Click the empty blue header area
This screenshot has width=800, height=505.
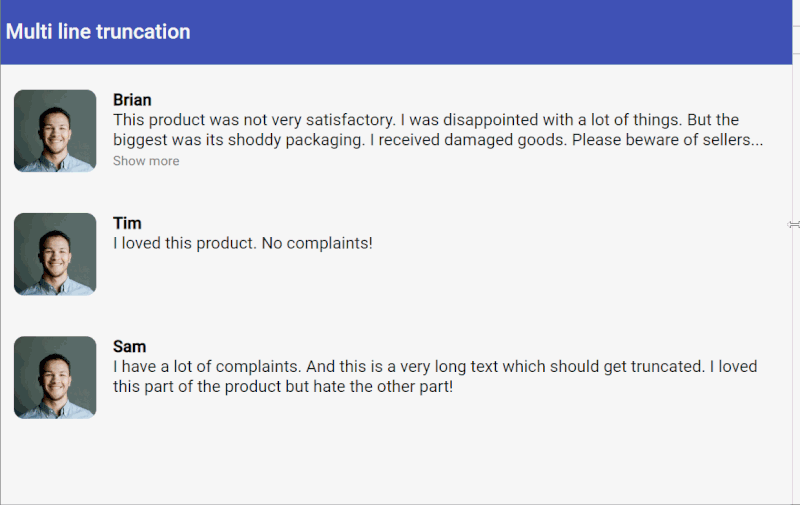pyautogui.click(x=500, y=32)
